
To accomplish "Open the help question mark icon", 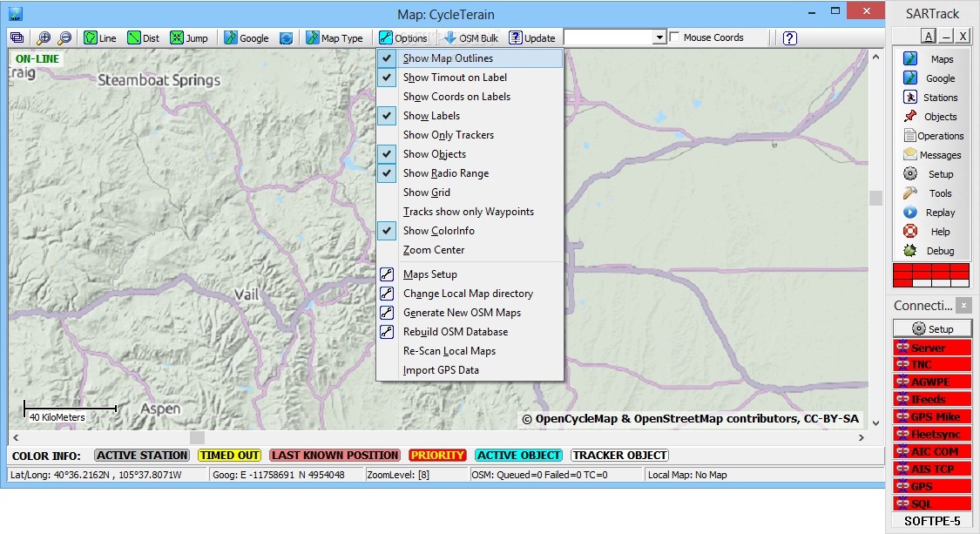I will pyautogui.click(x=789, y=38).
